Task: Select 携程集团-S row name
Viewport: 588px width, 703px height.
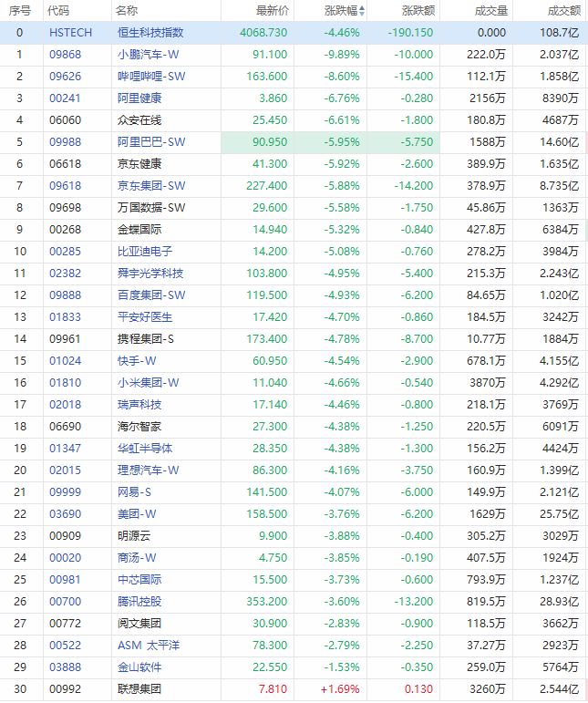Action: tap(146, 339)
